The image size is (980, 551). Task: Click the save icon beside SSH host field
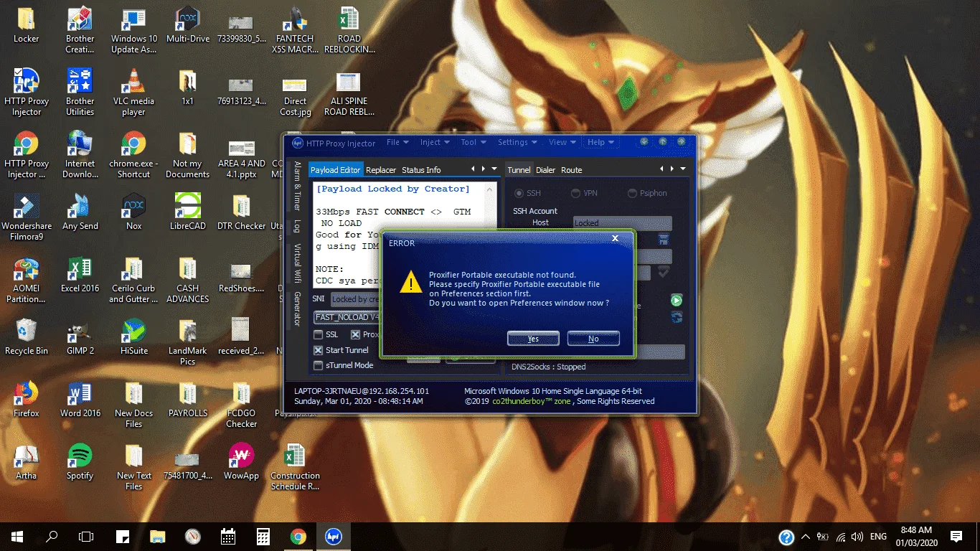click(x=664, y=240)
